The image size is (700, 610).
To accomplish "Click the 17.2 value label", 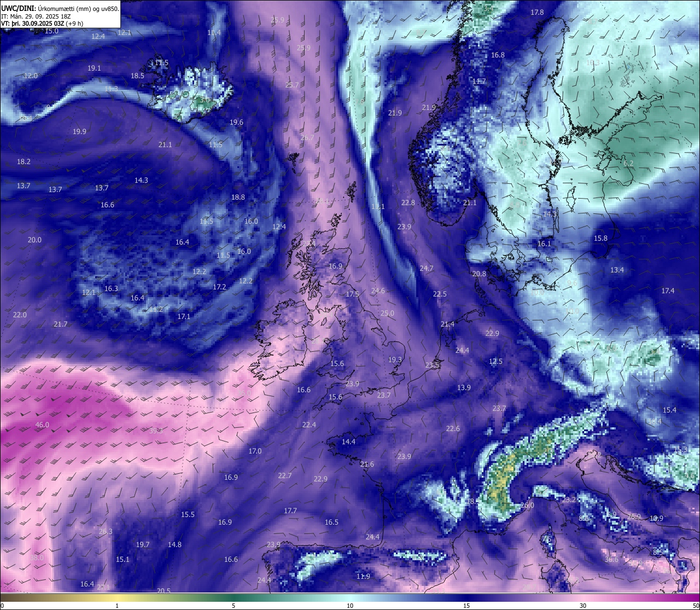I will tap(219, 287).
